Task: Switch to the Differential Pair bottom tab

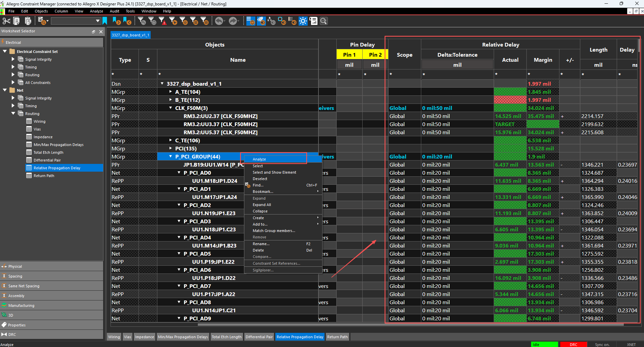Action: (x=259, y=337)
